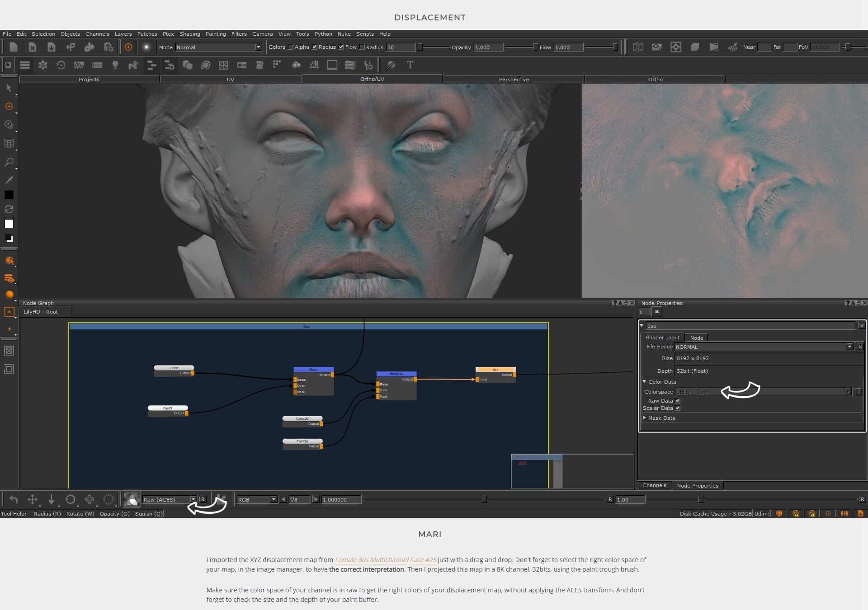The width and height of the screenshot is (868, 610).
Task: Swap foreground and background colors icon
Action: pos(9,209)
